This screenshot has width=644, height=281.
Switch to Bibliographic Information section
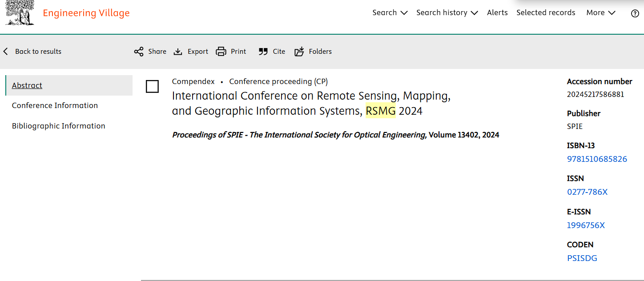pos(58,126)
